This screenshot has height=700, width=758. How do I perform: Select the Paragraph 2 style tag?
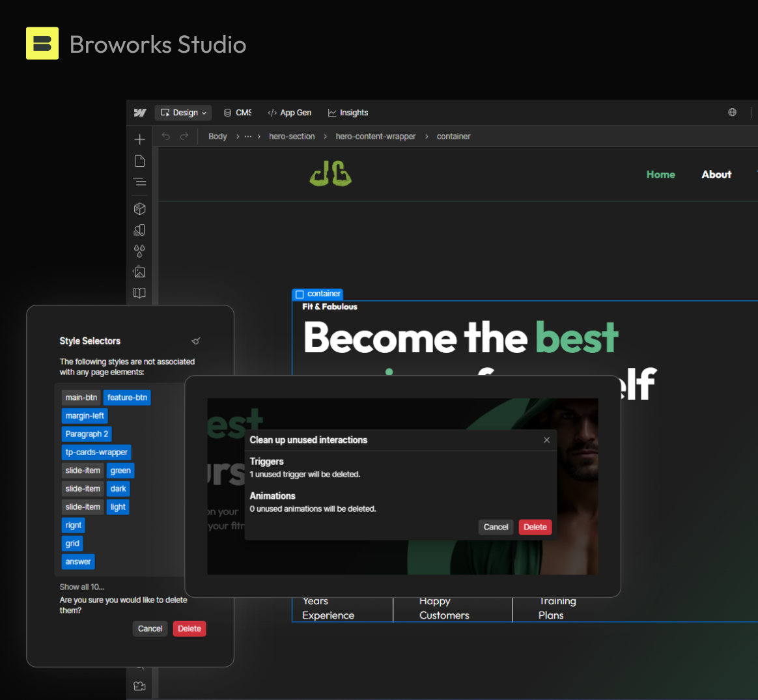click(87, 434)
